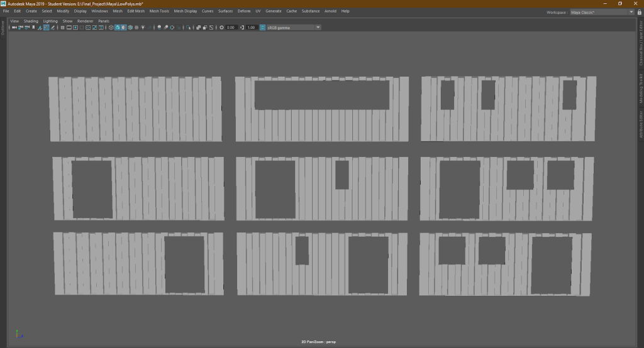This screenshot has height=348, width=644.
Task: Click the gamma icon beside 1.00 field
Action: point(243,28)
